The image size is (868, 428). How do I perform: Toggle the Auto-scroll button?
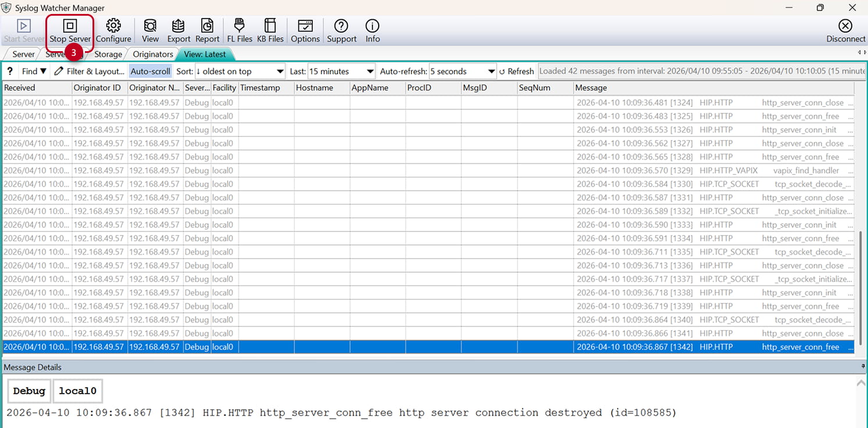pyautogui.click(x=150, y=71)
